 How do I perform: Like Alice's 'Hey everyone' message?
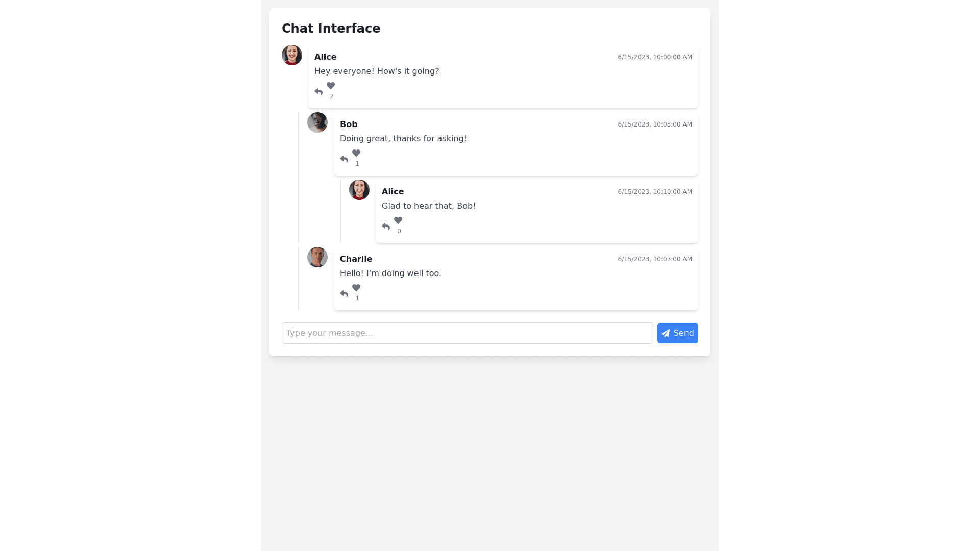click(331, 86)
